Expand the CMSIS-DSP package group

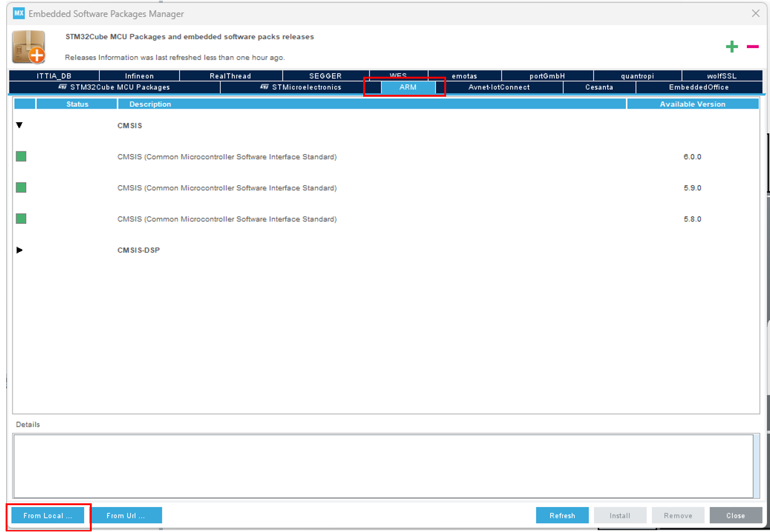tap(19, 250)
